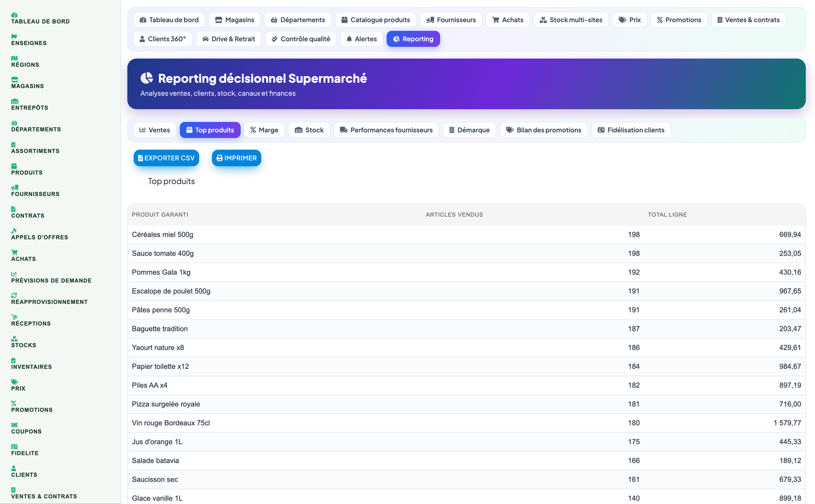The height and width of the screenshot is (504, 815).
Task: Click the pie chart icon in Reporting header
Action: [147, 78]
